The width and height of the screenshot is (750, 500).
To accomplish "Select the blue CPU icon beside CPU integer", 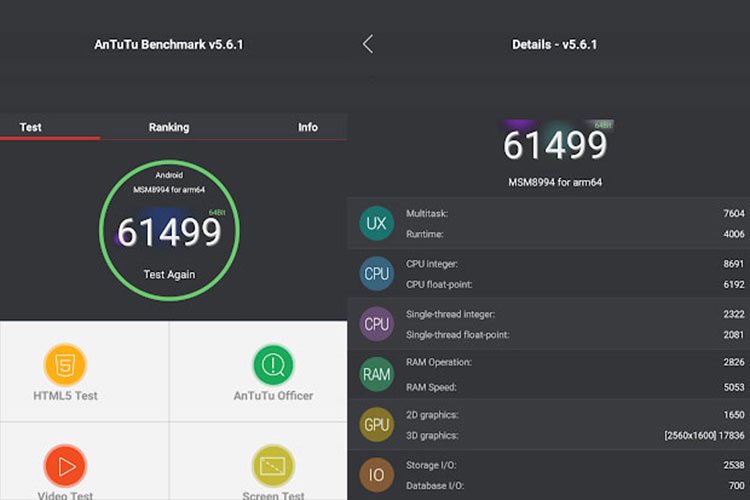I will click(376, 274).
